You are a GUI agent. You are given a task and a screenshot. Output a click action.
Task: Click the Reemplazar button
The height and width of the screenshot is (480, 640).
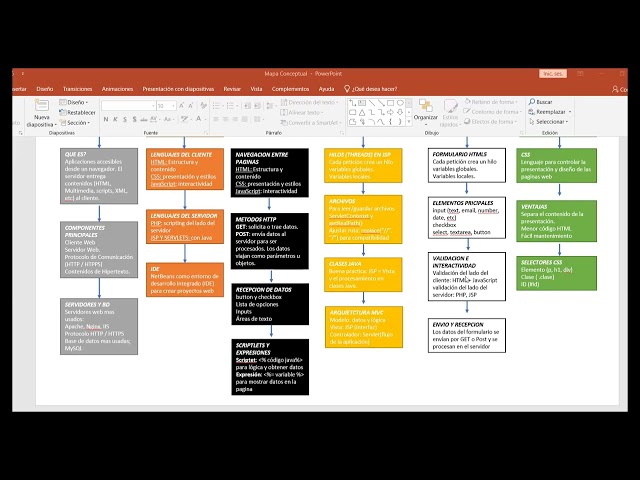pyautogui.click(x=550, y=111)
